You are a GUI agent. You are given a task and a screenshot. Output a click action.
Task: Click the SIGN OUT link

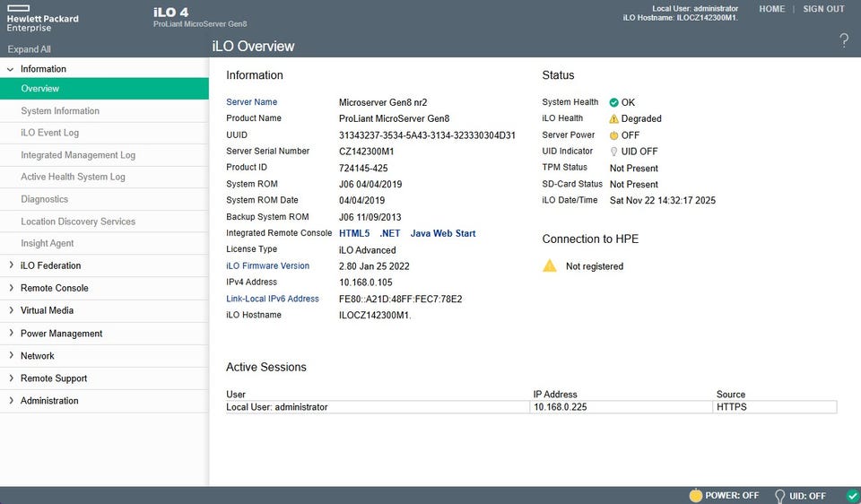click(x=823, y=9)
